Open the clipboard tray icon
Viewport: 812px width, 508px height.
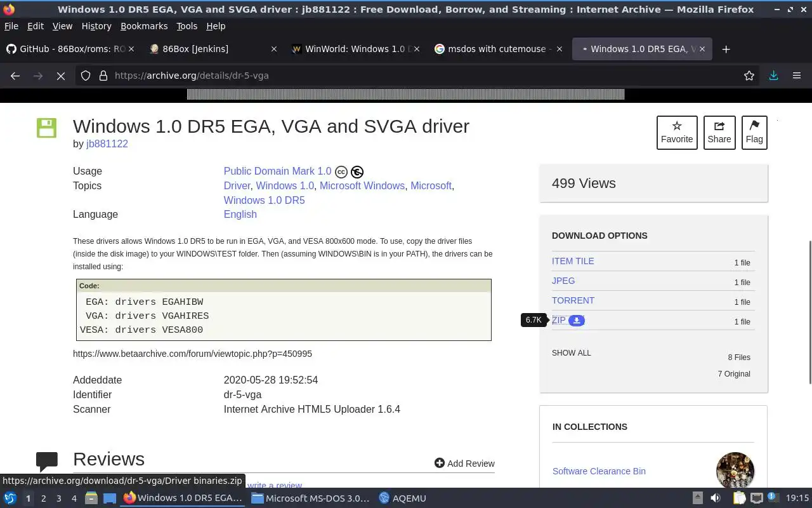click(740, 498)
